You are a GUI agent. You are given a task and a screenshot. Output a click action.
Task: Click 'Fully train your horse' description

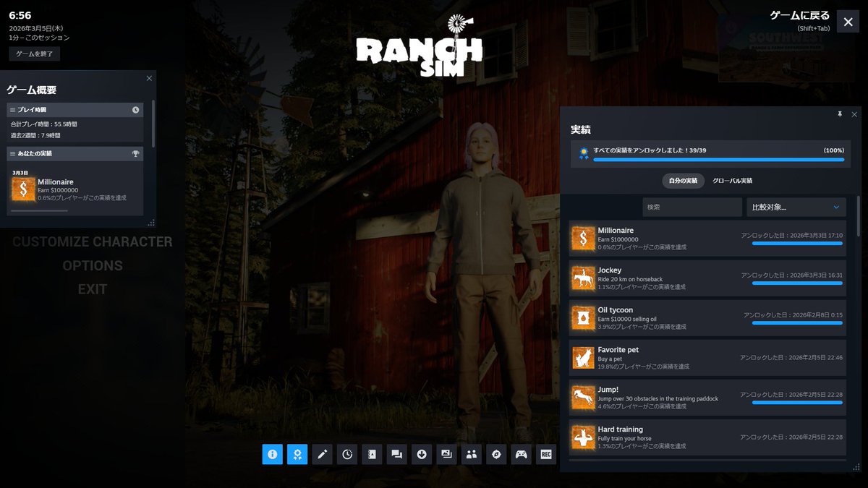[x=624, y=438]
